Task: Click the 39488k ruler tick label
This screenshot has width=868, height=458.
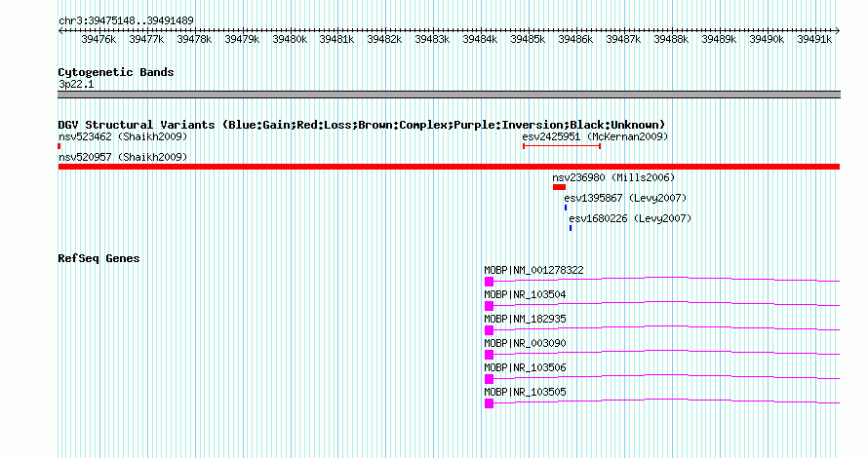Action: [671, 39]
